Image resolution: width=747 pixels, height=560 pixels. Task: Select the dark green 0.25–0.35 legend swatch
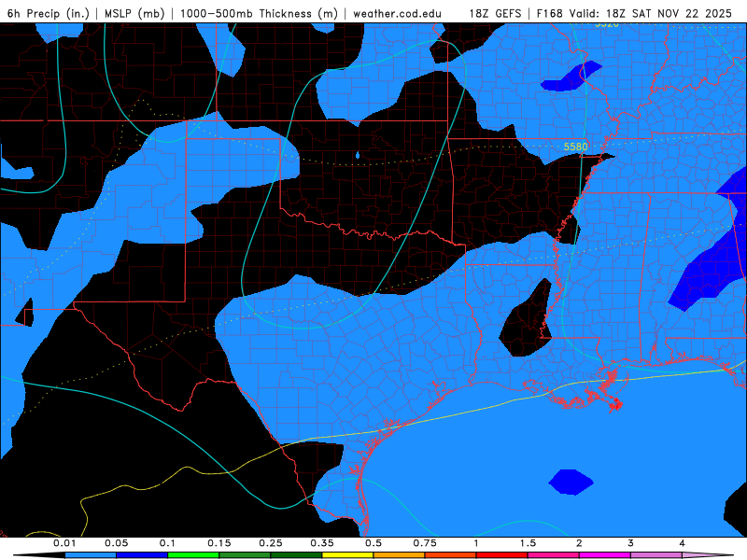296,555
